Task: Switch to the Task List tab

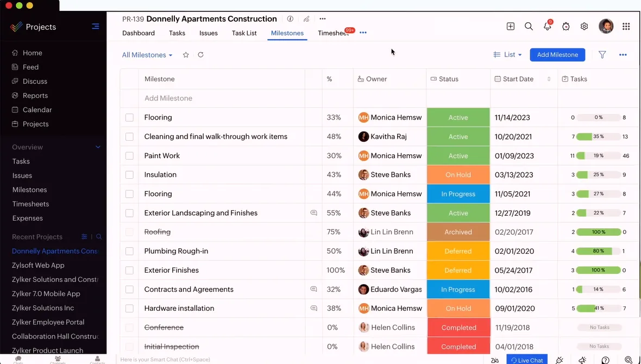Action: [244, 33]
